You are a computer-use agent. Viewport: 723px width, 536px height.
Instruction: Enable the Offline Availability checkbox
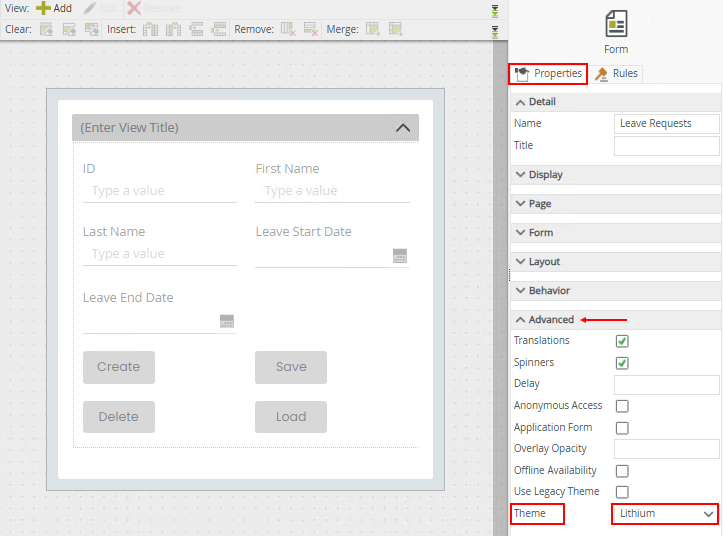click(x=622, y=471)
